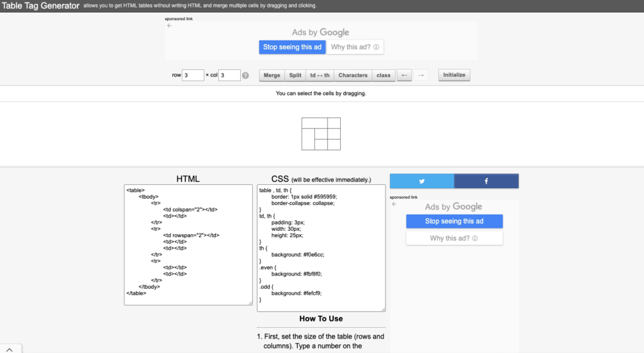
Task: Click "Stop seeing this ad" in the top banner
Action: [x=292, y=47]
